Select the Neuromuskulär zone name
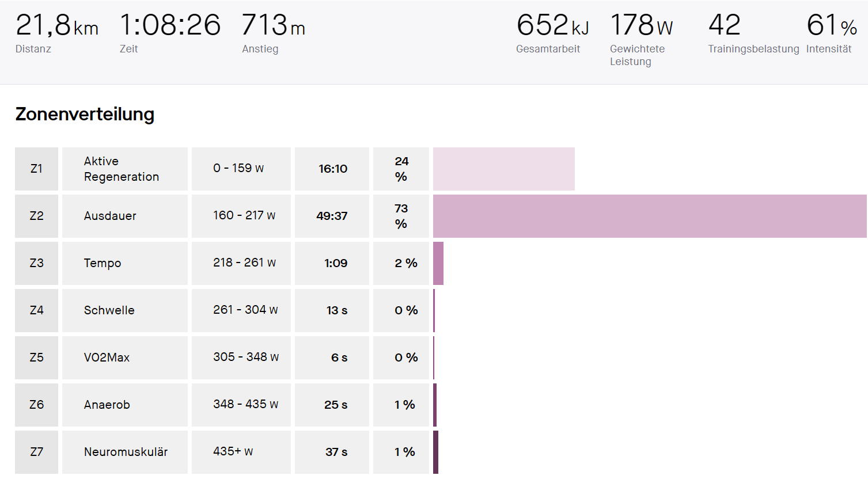Viewport: 868px width, 483px height. pos(126,452)
